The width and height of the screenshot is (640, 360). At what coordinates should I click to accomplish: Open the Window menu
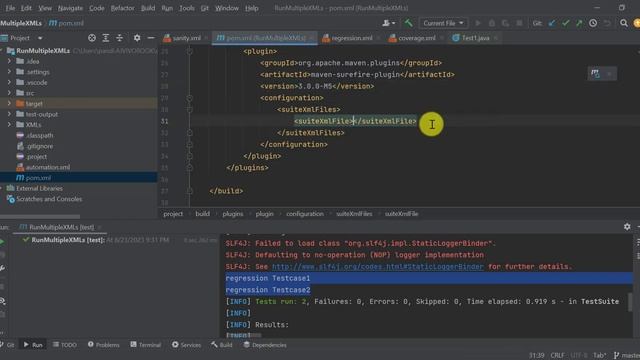tap(227, 8)
